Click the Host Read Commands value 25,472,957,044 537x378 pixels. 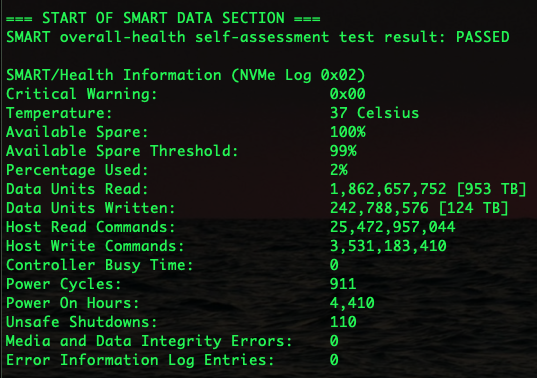pos(392,227)
